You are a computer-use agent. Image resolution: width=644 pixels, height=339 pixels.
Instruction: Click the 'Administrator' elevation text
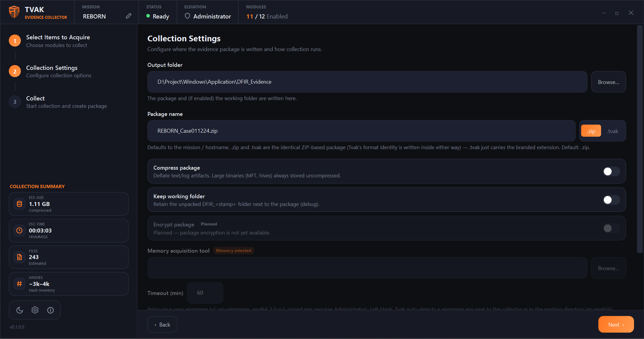click(x=212, y=16)
